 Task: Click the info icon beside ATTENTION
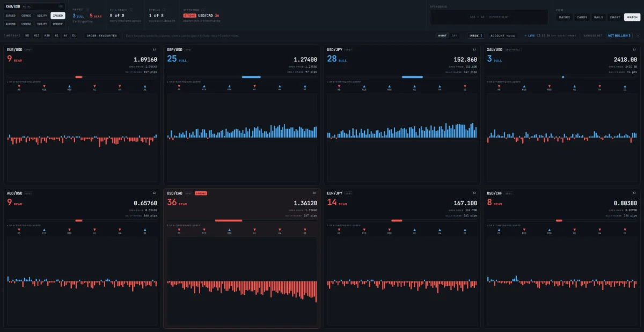202,10
